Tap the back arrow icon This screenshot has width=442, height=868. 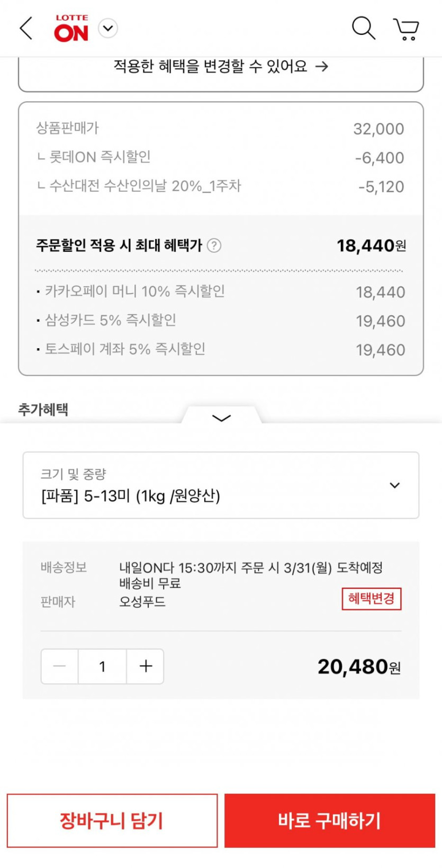coord(26,28)
